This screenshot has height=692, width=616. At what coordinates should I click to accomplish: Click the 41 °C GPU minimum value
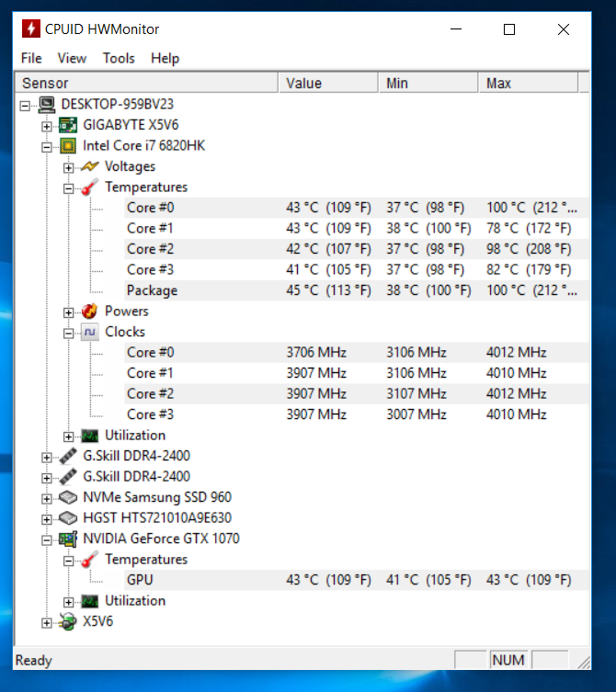pyautogui.click(x=428, y=581)
